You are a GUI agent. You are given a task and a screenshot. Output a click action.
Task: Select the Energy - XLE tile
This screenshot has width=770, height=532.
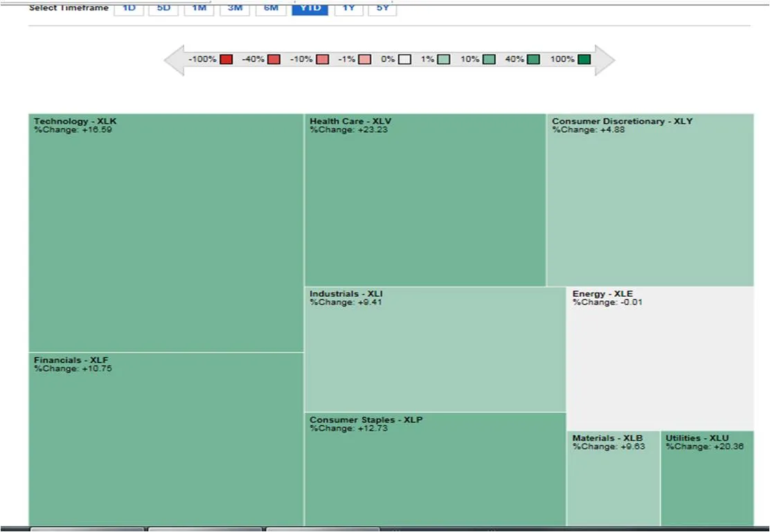(x=660, y=360)
